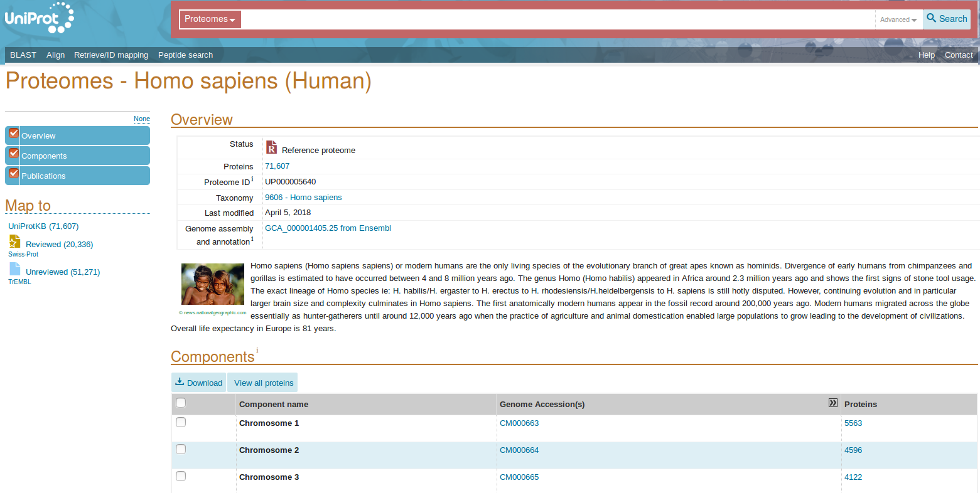
Task: Select the UP000005640 proteome ID text
Action: point(290,182)
